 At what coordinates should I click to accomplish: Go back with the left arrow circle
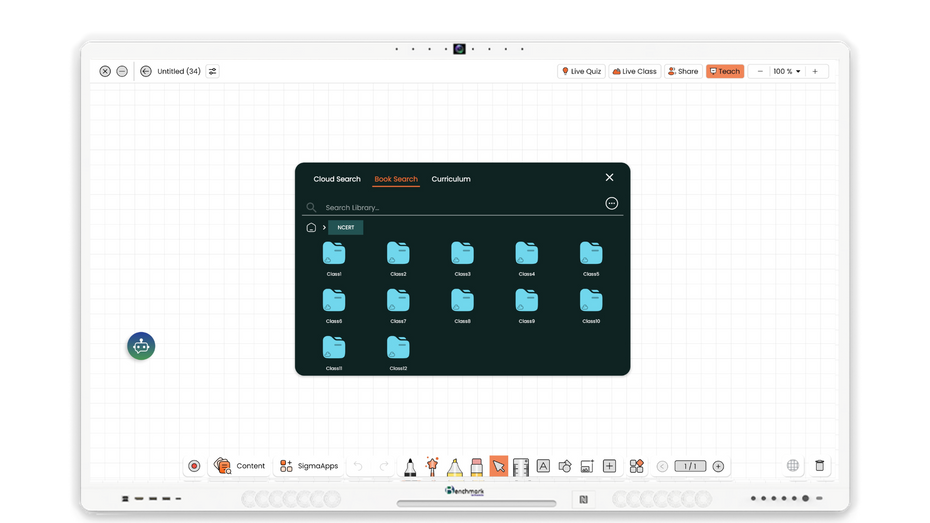146,71
